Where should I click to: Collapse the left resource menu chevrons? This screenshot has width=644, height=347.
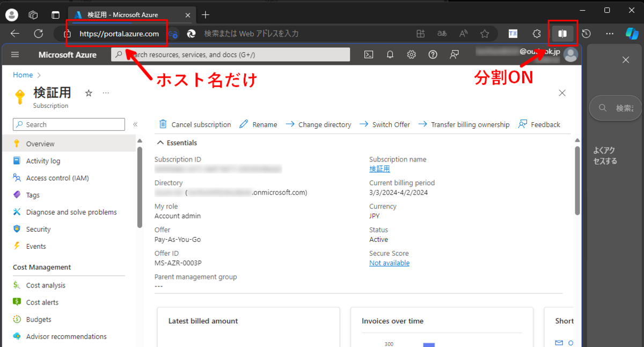pyautogui.click(x=135, y=124)
